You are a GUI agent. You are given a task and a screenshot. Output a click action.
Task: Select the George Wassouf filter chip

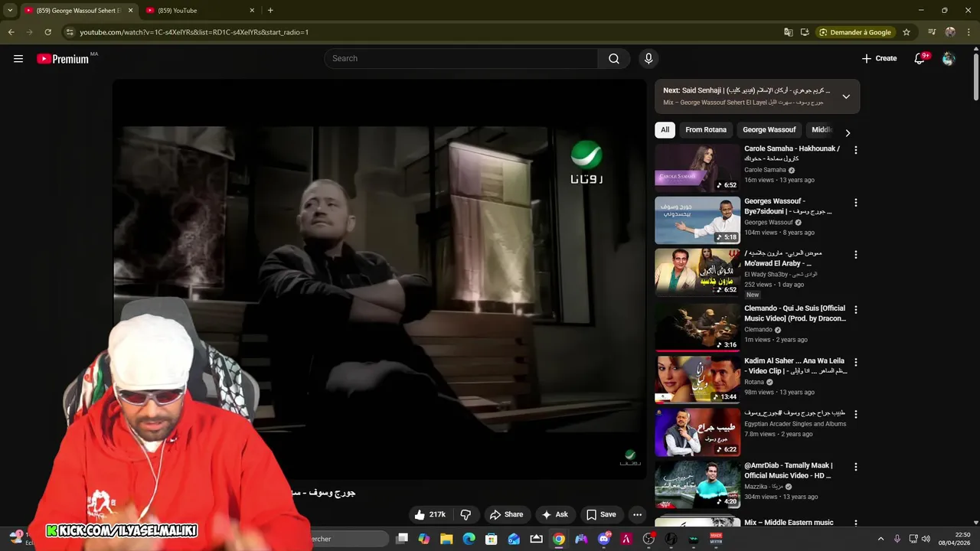click(x=769, y=130)
